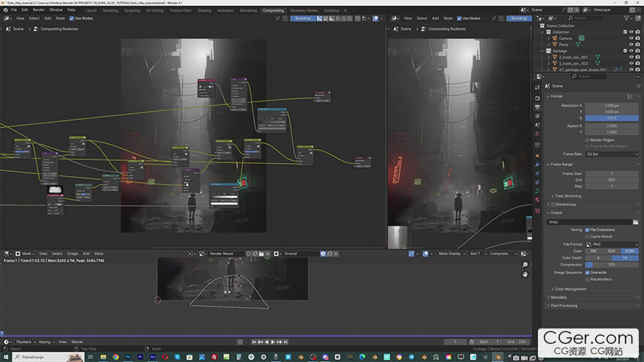This screenshot has height=362, width=644.
Task: Jump to the timeline end frame
Action: pyautogui.click(x=285, y=342)
